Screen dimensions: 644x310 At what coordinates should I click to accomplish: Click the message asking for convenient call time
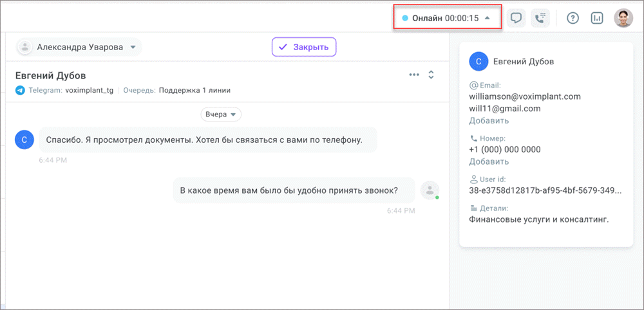point(294,190)
